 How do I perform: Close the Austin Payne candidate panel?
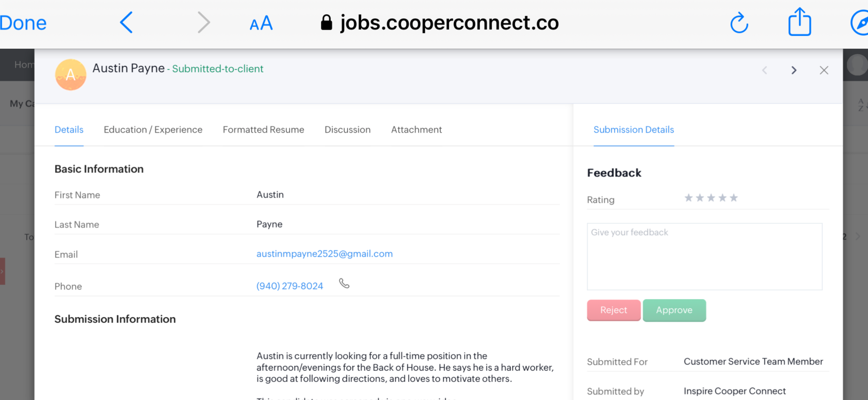point(824,70)
